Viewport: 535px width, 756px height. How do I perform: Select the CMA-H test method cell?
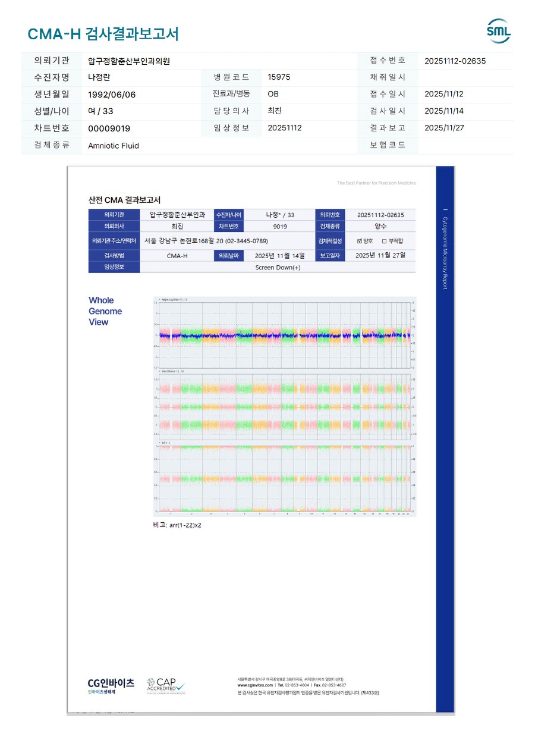tap(177, 256)
